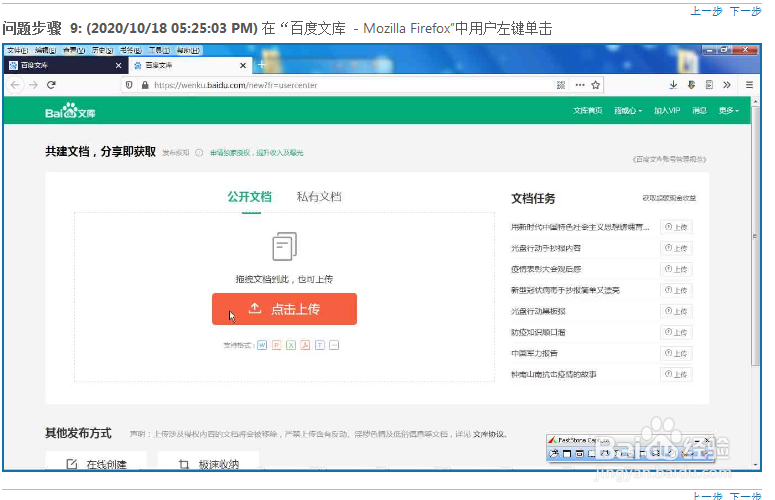Image resolution: width=775 pixels, height=500 pixels.
Task: Click FastStone capture rectangular region icon
Action: pos(592,453)
